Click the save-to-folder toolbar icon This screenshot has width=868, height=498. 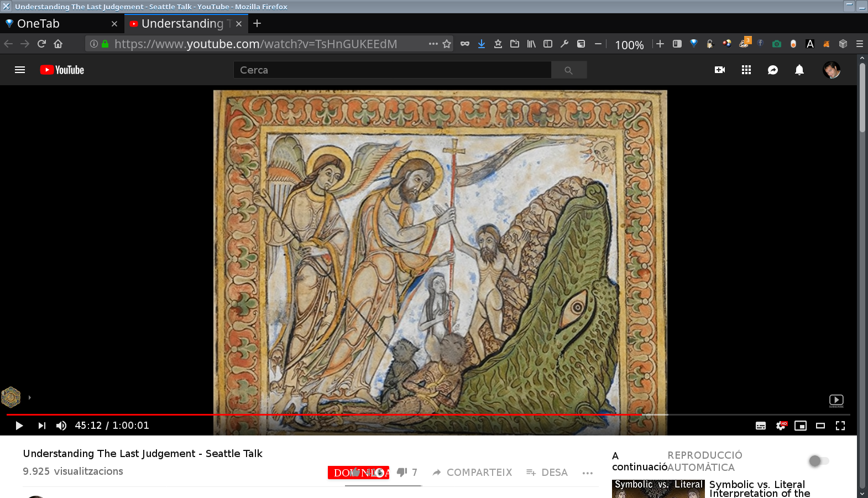[x=515, y=44]
